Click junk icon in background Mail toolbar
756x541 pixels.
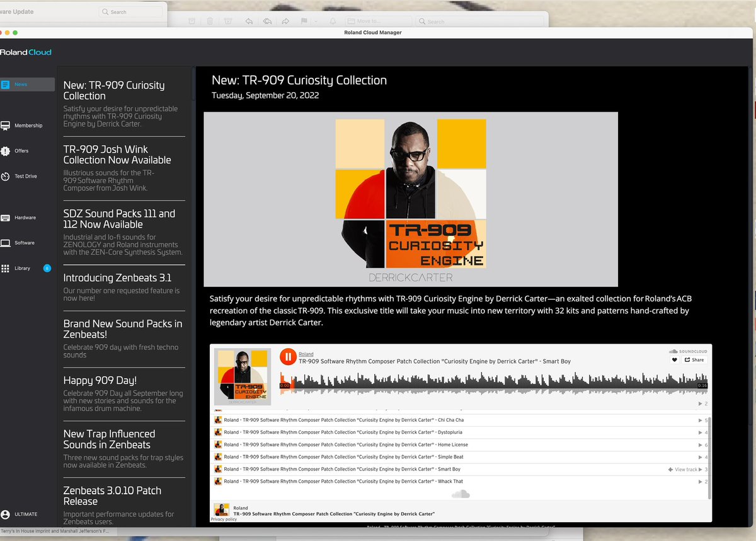click(228, 21)
